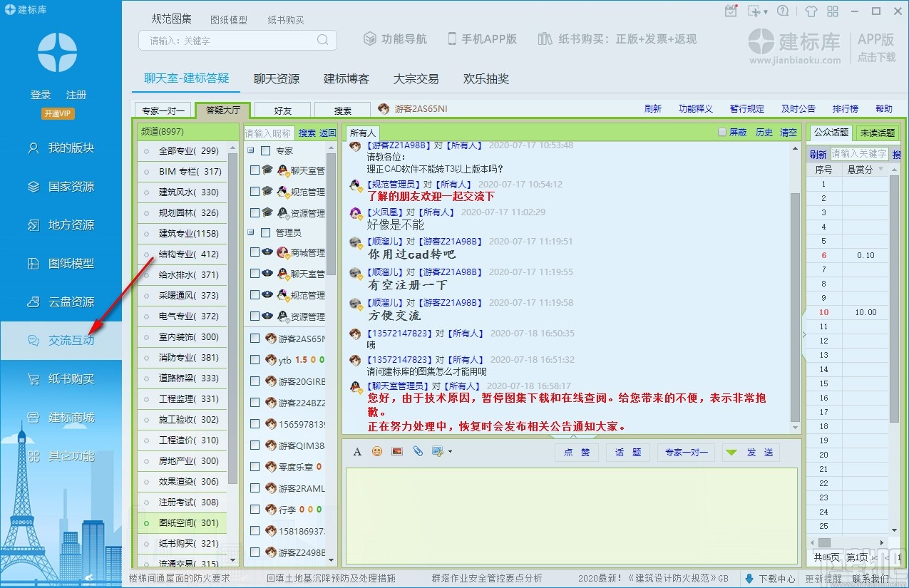Click the 功能导航 cube icon
The height and width of the screenshot is (588, 909).
tap(369, 38)
